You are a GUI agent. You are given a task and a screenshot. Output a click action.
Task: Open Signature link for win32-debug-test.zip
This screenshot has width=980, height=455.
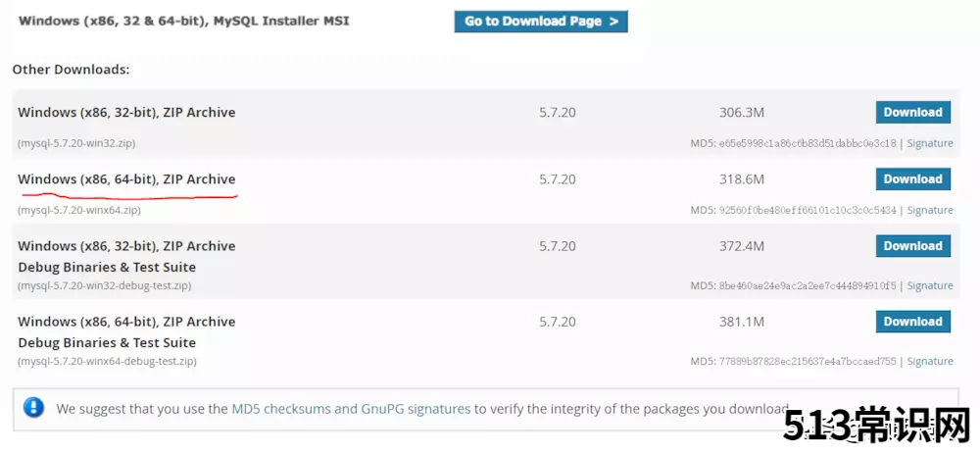pyautogui.click(x=930, y=285)
